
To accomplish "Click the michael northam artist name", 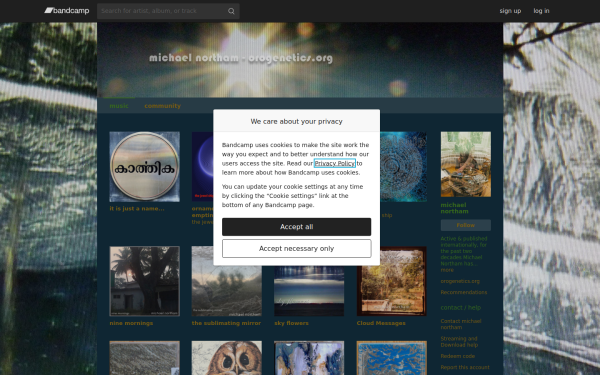I will pyautogui.click(x=454, y=208).
